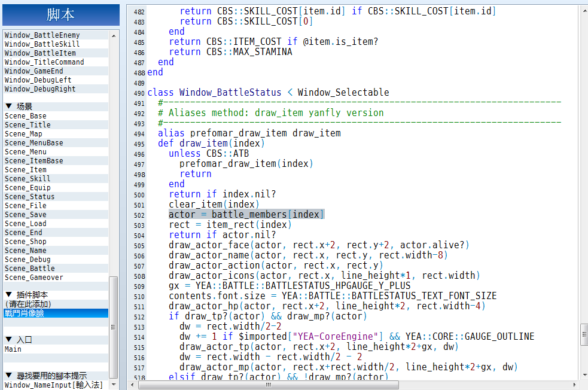Place cursor on class Window_BattleStatus line
Viewport: 588px width, 390px height.
(268, 93)
